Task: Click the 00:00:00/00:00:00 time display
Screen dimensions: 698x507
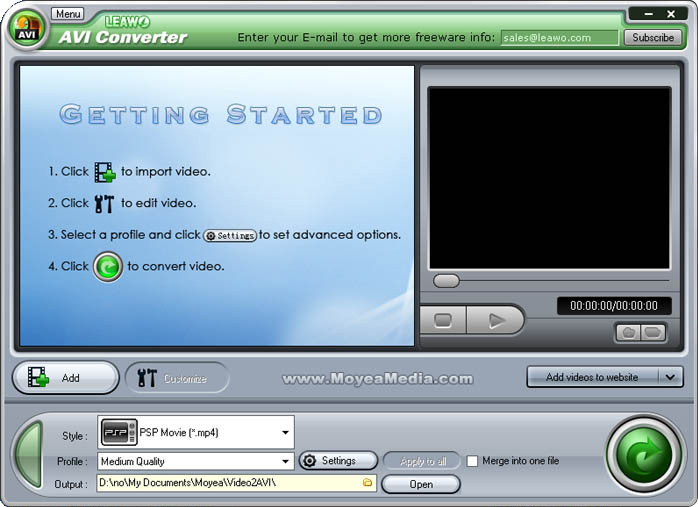Action: 614,306
